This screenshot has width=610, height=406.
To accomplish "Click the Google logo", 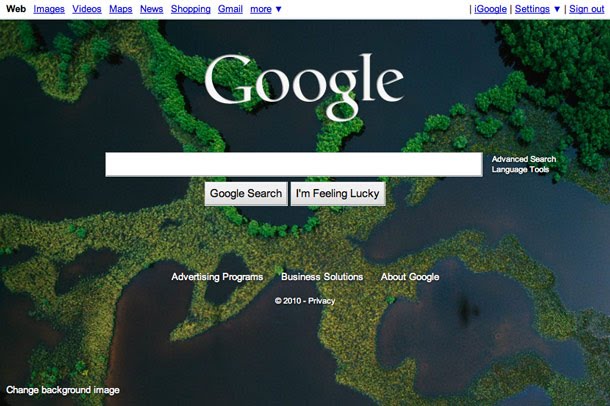I will pyautogui.click(x=304, y=87).
